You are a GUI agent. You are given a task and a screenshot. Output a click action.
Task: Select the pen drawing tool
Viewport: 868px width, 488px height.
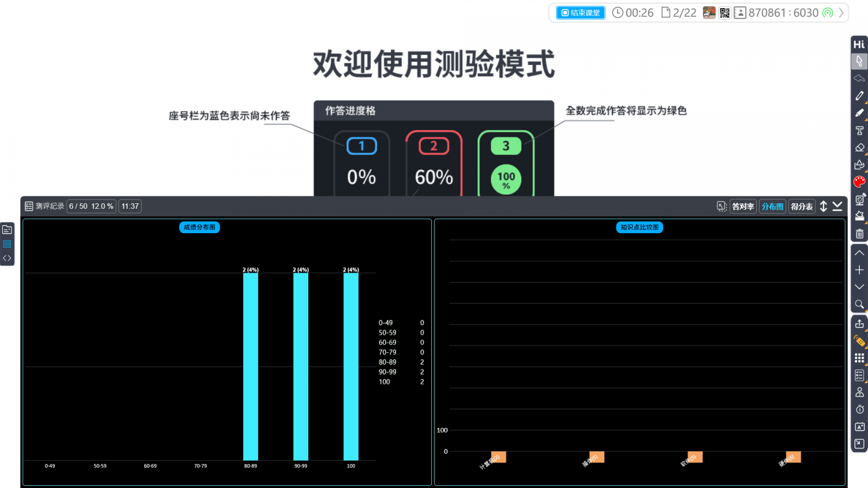pos(859,96)
